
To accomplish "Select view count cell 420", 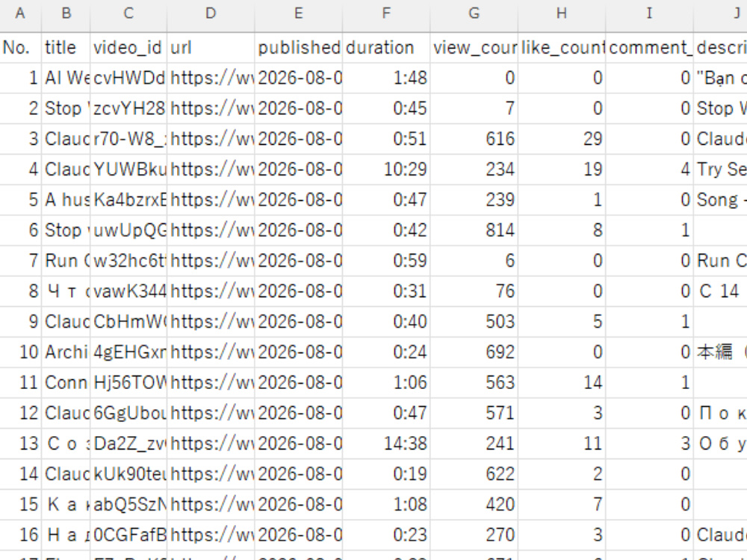I will [474, 504].
